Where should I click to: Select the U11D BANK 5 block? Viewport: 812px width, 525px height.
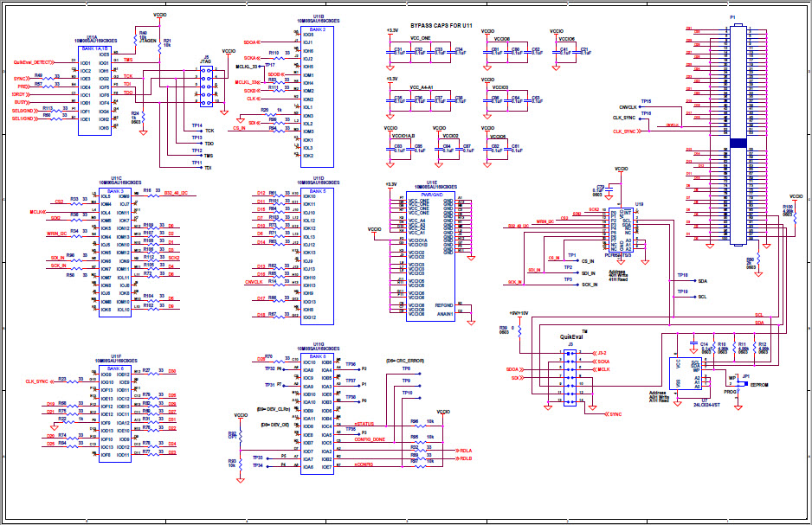pyautogui.click(x=318, y=255)
